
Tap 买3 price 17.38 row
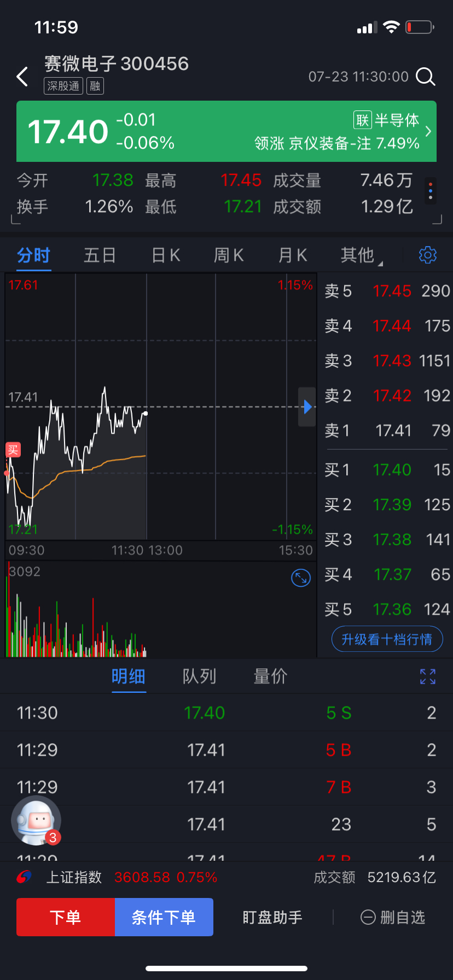click(387, 540)
